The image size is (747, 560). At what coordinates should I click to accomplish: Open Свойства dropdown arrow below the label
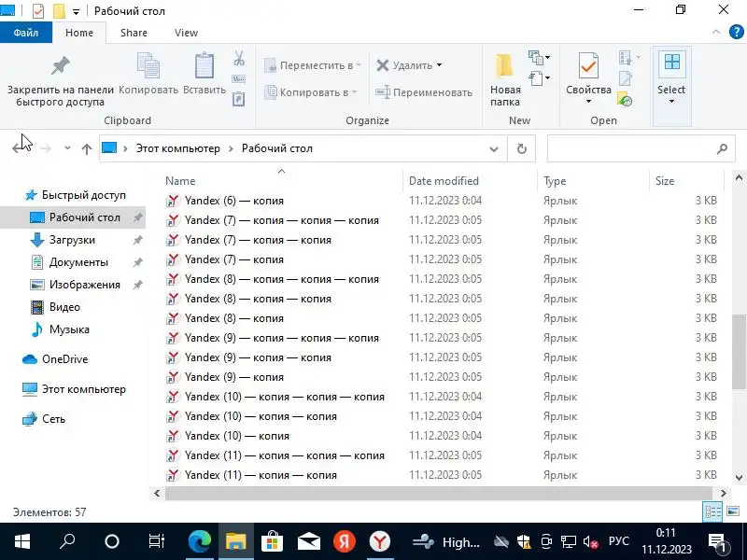click(588, 102)
